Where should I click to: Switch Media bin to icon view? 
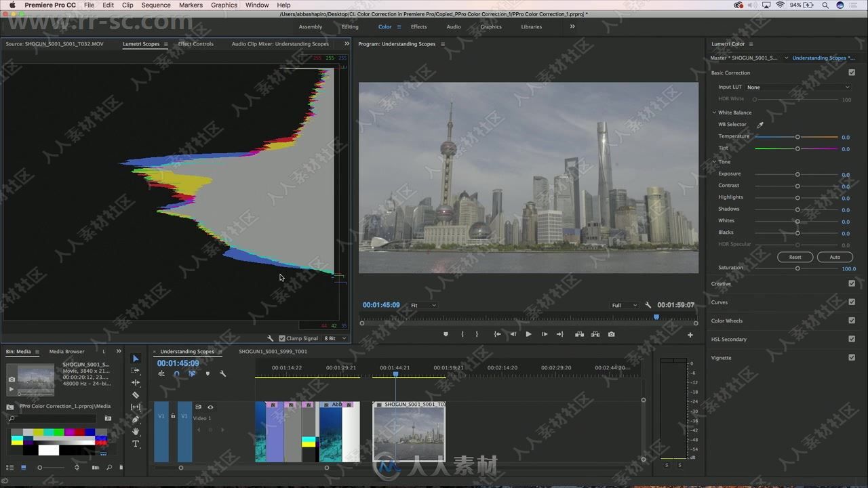tap(24, 467)
